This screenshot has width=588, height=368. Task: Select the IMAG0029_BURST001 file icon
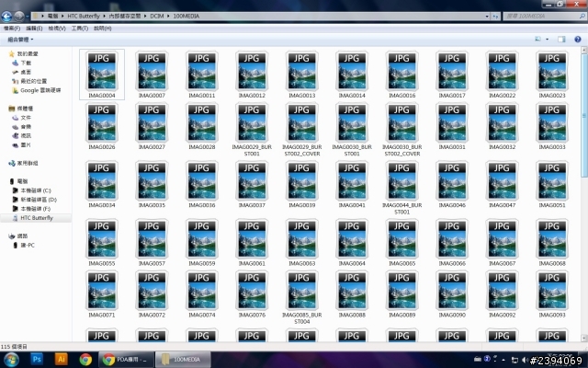point(252,122)
